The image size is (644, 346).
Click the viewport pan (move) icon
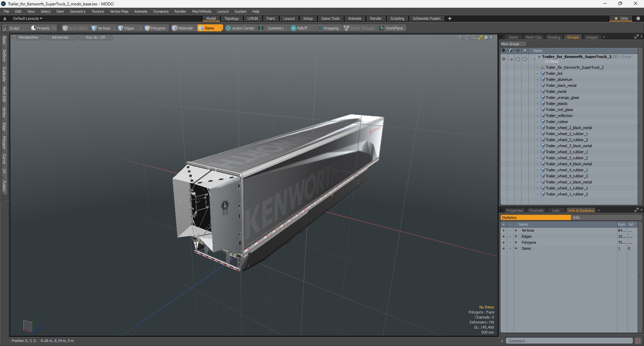pos(461,38)
